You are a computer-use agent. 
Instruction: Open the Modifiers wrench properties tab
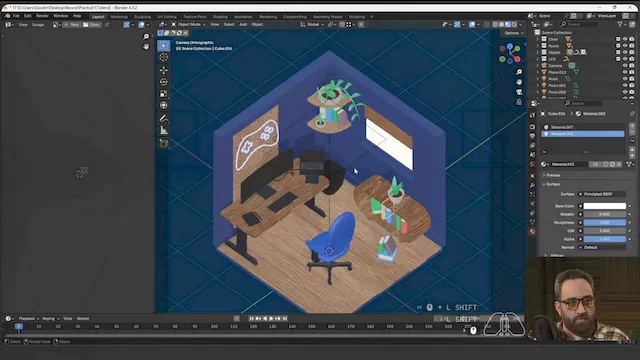(532, 185)
